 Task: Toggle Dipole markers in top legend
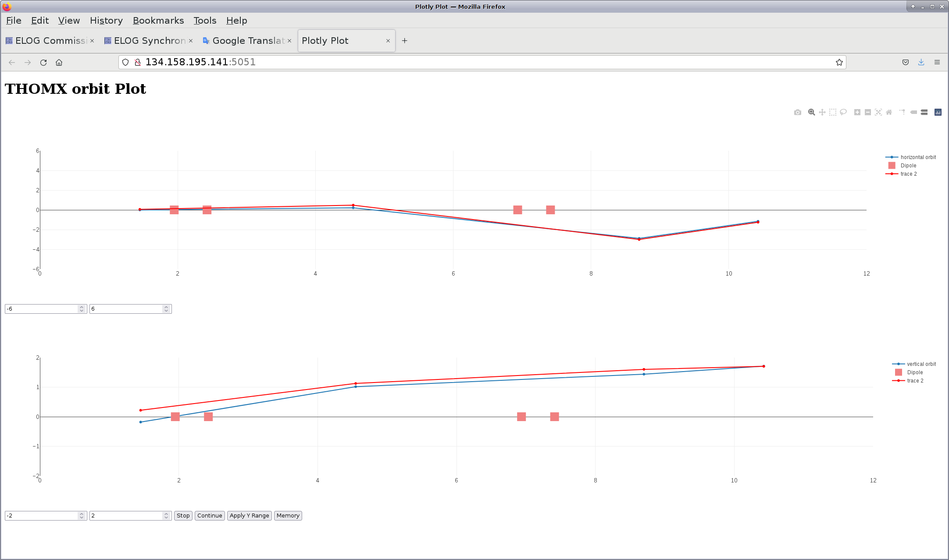click(908, 166)
